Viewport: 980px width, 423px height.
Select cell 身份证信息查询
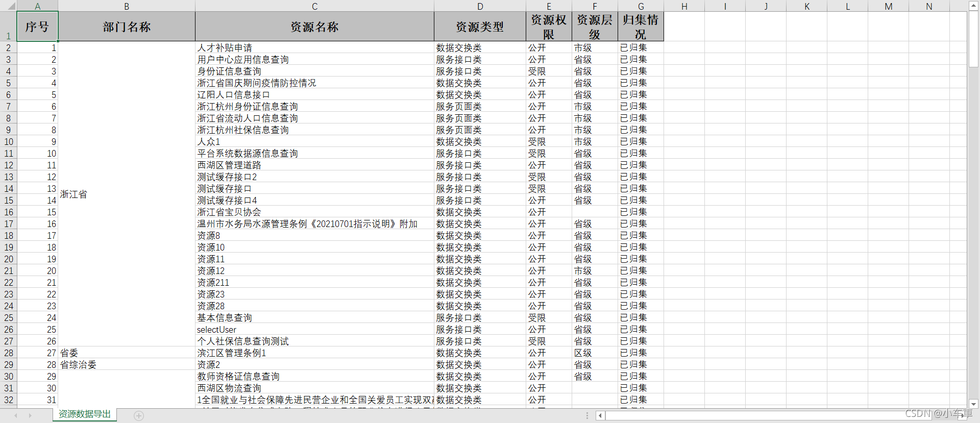click(314, 71)
